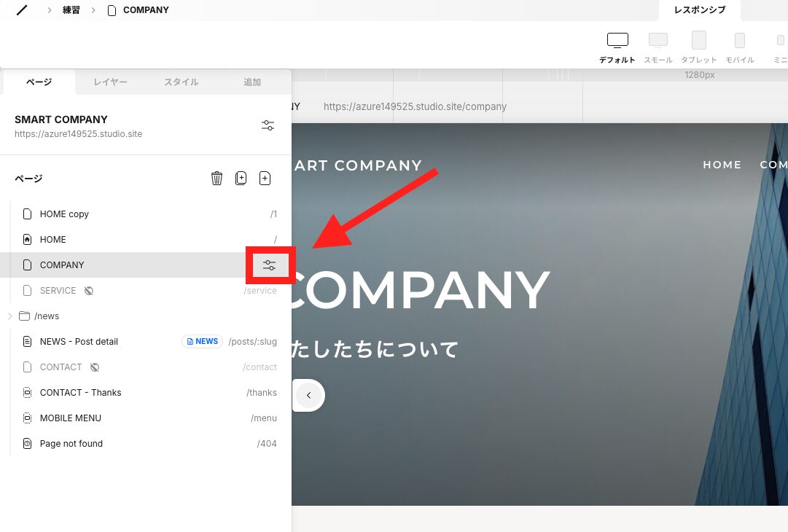Open the COMPANY page settings icon
The image size is (788, 532).
(x=270, y=265)
